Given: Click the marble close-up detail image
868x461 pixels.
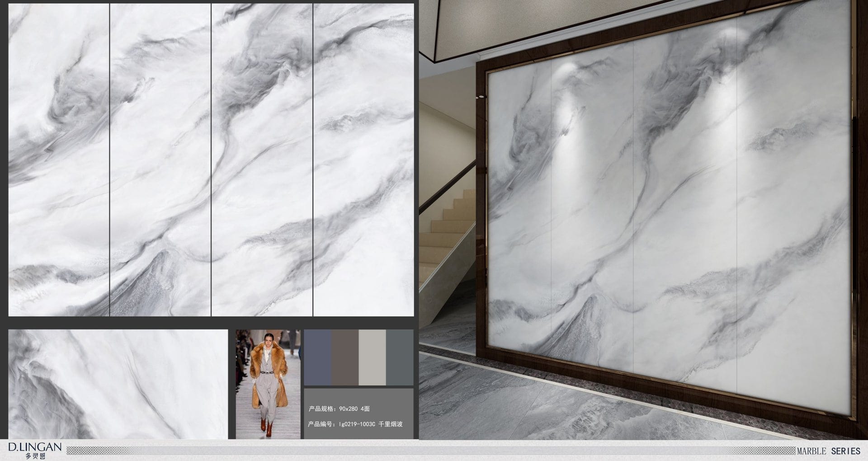Looking at the screenshot, I should pos(118,384).
